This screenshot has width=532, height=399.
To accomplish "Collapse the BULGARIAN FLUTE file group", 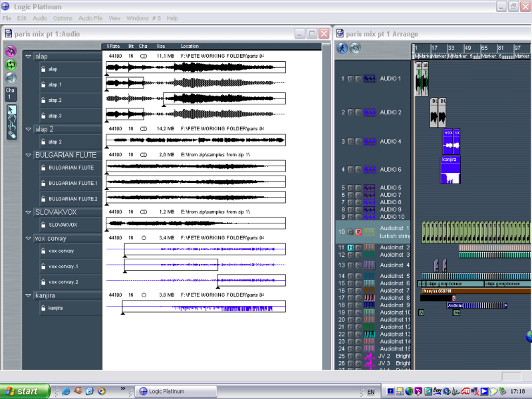I will coord(28,155).
